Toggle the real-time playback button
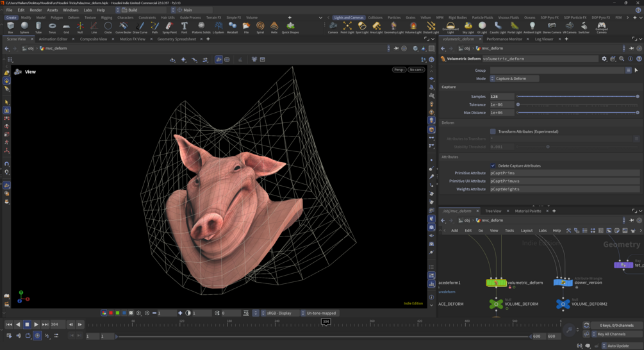The width and height of the screenshot is (644, 350). 37,336
